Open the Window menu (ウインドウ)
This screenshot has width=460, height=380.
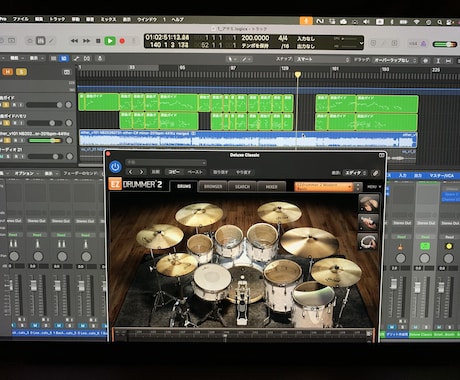coord(147,20)
